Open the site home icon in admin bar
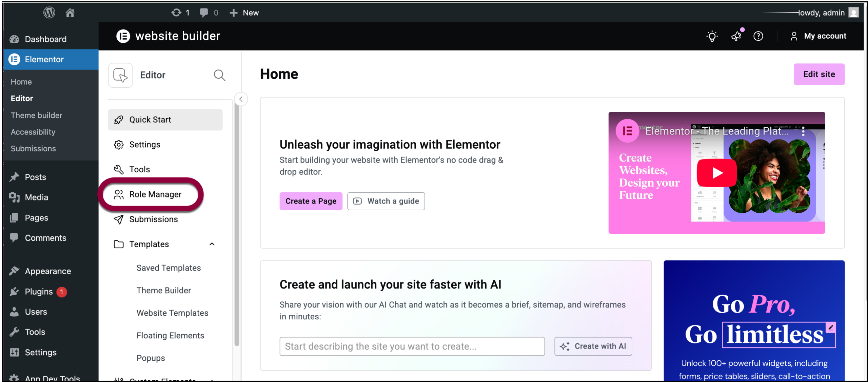Image resolution: width=868 pixels, height=382 pixels. [x=70, y=13]
